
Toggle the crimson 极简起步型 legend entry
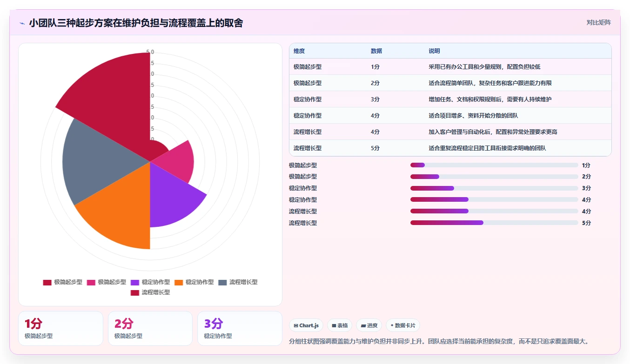63,282
